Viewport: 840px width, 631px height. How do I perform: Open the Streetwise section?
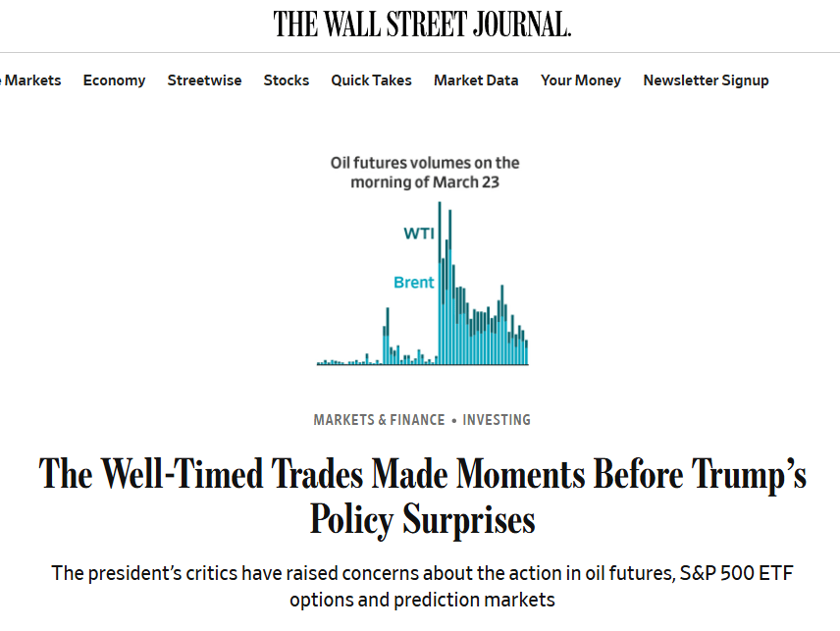pos(204,80)
